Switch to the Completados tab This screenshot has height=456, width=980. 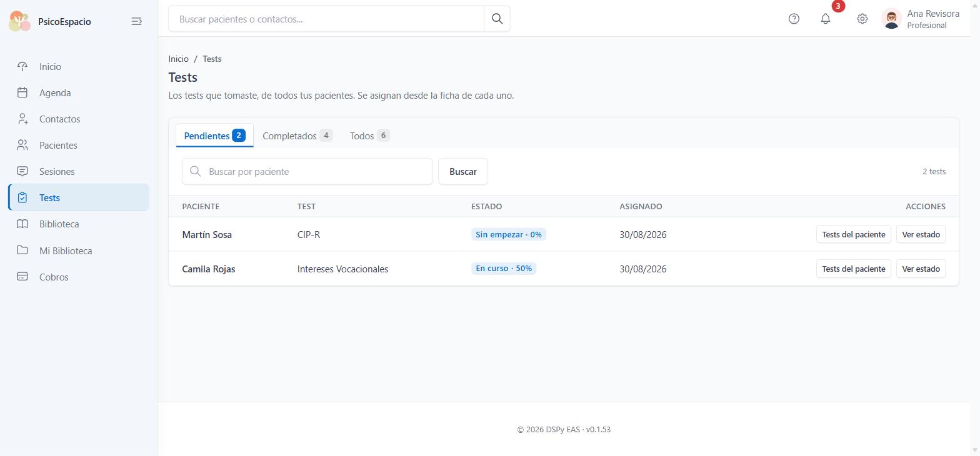[297, 136]
